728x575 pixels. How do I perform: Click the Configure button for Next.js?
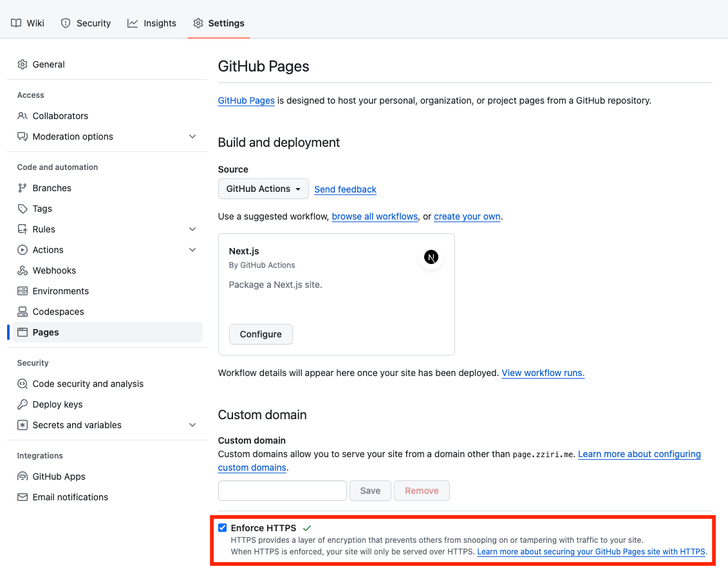click(261, 334)
